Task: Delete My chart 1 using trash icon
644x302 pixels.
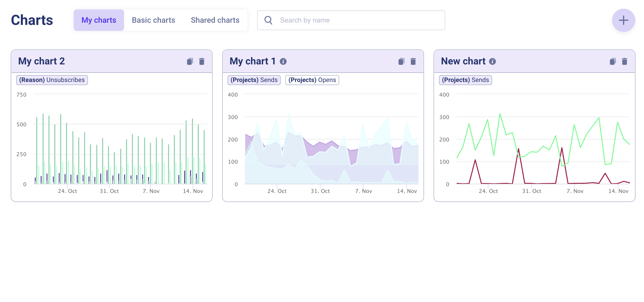Action: pos(413,61)
